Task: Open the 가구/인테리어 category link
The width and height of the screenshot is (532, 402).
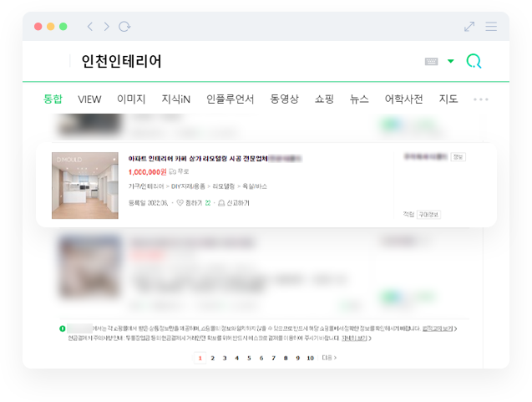Action: (x=146, y=186)
